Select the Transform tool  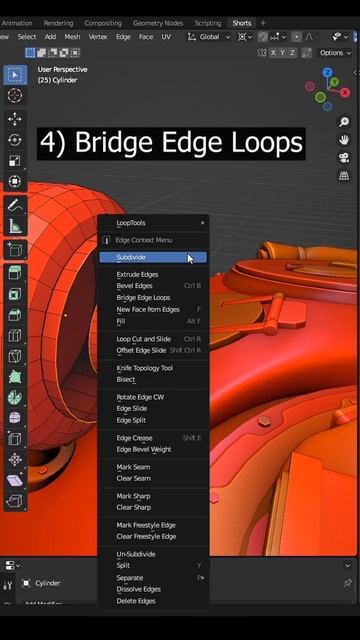tap(15, 181)
